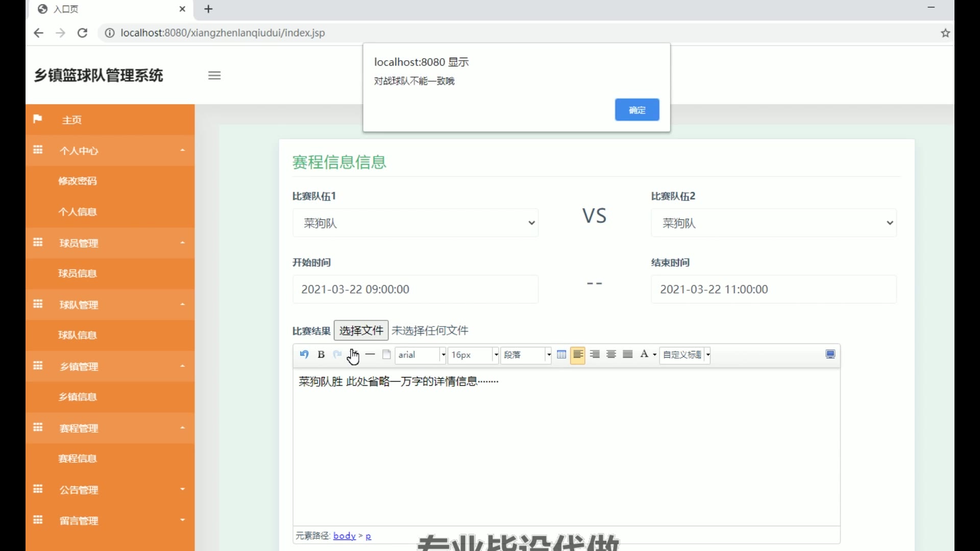Screen dimensions: 980x551
Task: Toggle bold formatting in the editor
Action: [321, 355]
